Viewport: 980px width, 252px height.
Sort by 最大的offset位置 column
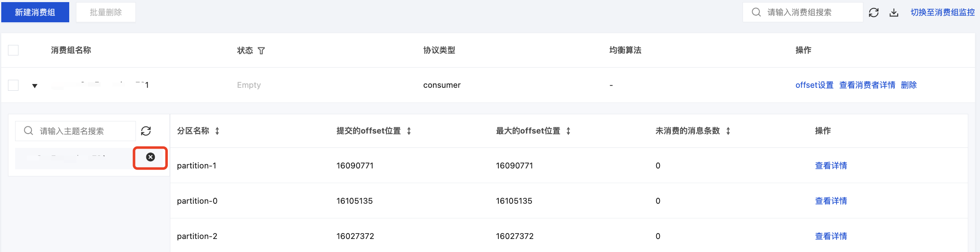(568, 131)
